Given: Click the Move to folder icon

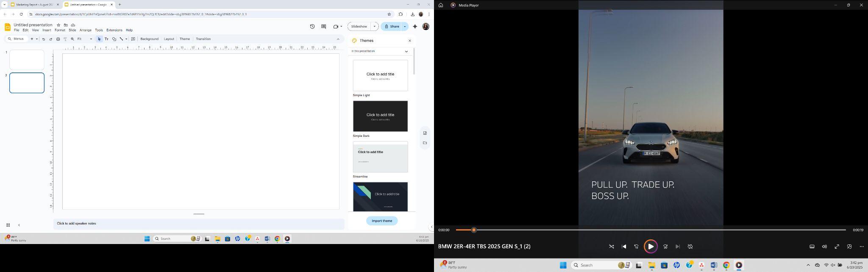Looking at the screenshot, I should [66, 25].
